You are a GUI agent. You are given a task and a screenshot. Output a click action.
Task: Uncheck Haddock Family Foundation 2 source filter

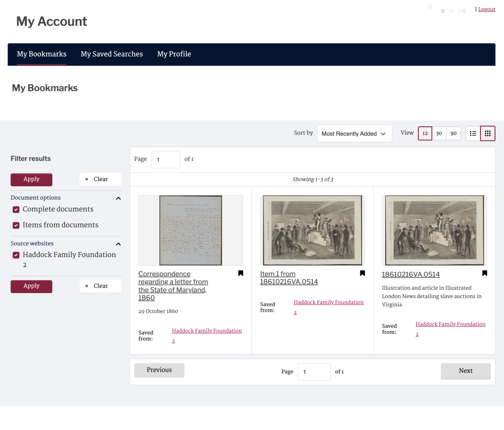pyautogui.click(x=16, y=255)
